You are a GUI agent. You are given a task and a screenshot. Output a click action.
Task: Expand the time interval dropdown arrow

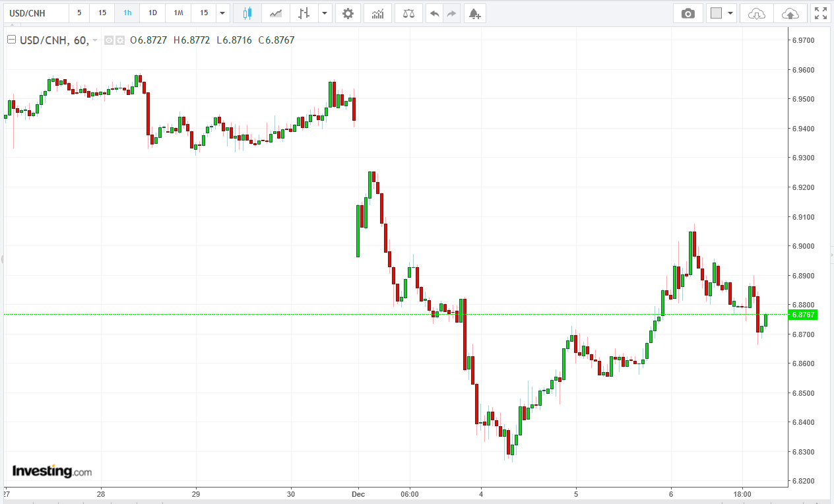point(223,13)
